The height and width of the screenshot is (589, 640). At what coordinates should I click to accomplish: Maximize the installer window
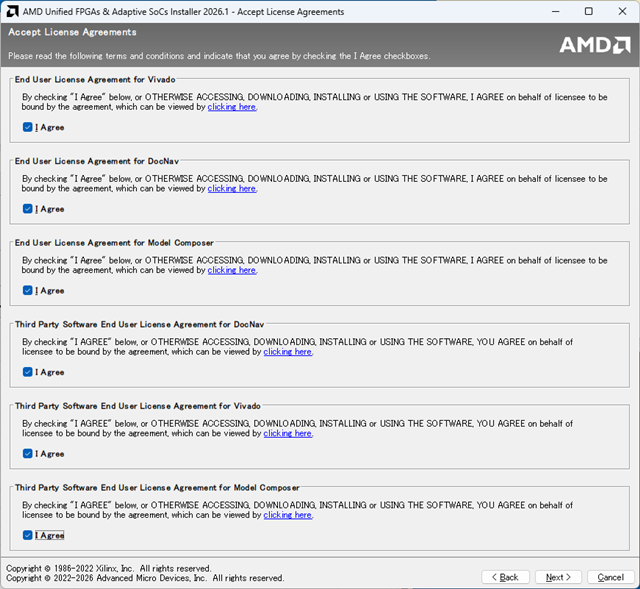[589, 11]
